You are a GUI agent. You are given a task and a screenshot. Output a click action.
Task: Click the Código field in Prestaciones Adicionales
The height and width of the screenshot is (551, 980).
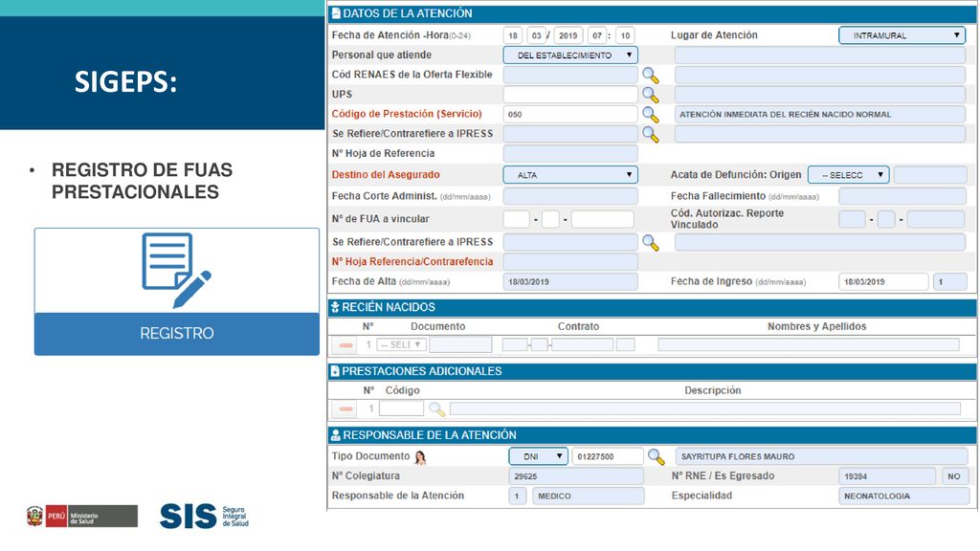(401, 408)
